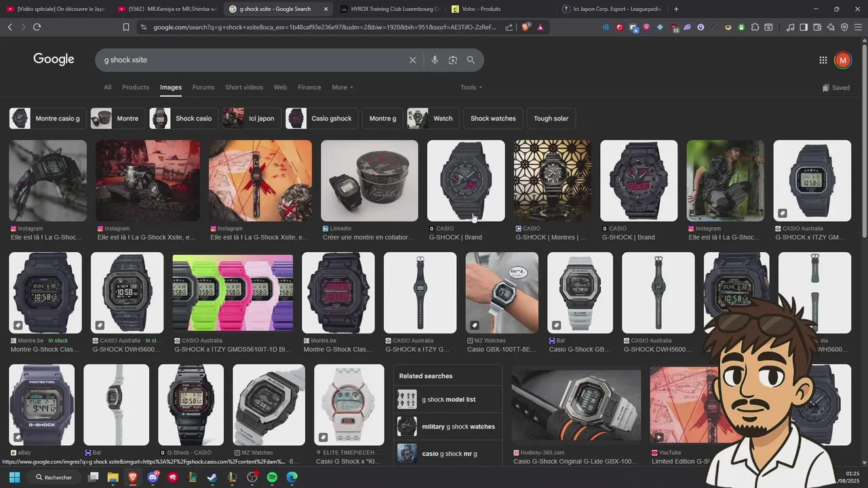Share the page via address bar share icon
The height and width of the screenshot is (488, 868).
(x=509, y=27)
